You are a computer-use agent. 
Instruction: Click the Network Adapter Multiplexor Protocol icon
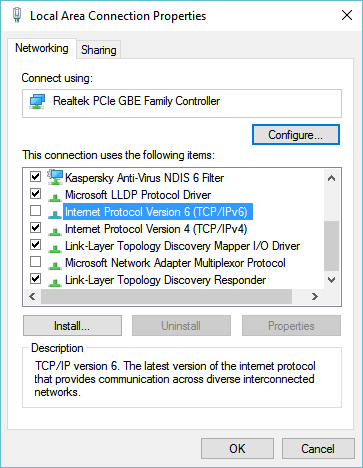(x=55, y=265)
